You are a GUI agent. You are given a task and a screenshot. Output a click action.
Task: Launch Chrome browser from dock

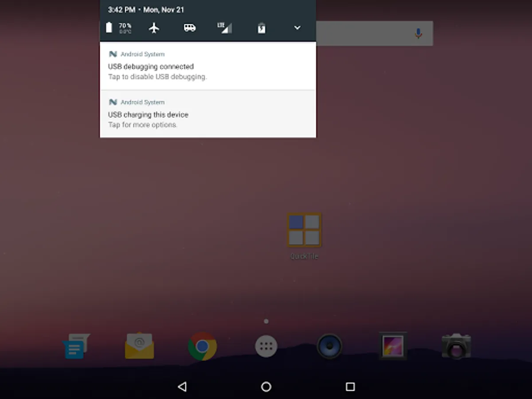tap(202, 346)
